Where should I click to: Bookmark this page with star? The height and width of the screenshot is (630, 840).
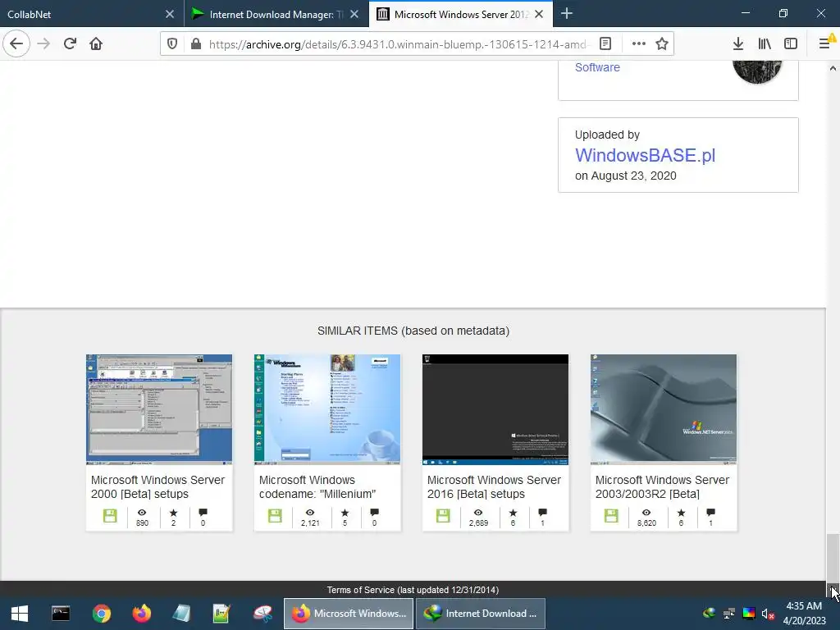click(x=662, y=44)
